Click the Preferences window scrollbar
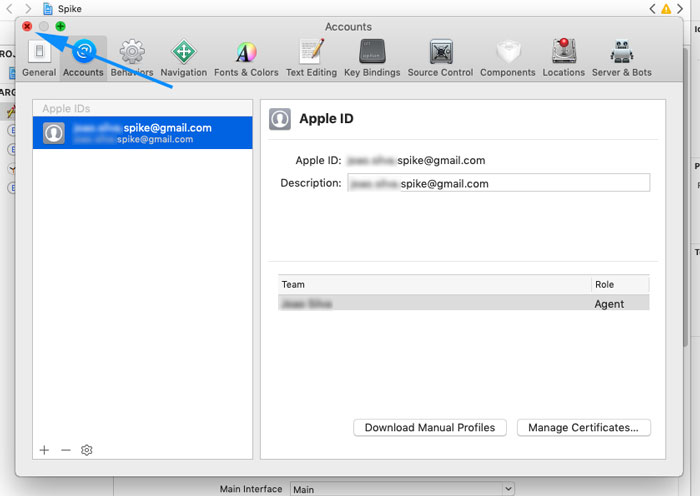The width and height of the screenshot is (700, 496). click(685, 196)
